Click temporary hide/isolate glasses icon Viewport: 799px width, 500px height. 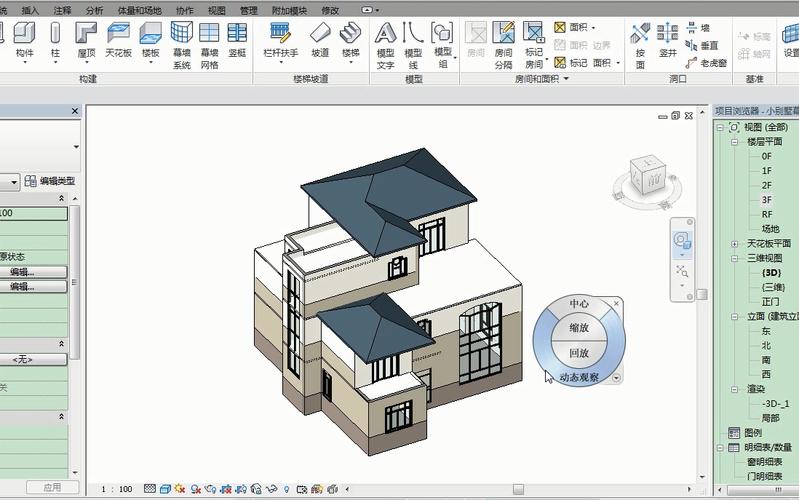271,489
